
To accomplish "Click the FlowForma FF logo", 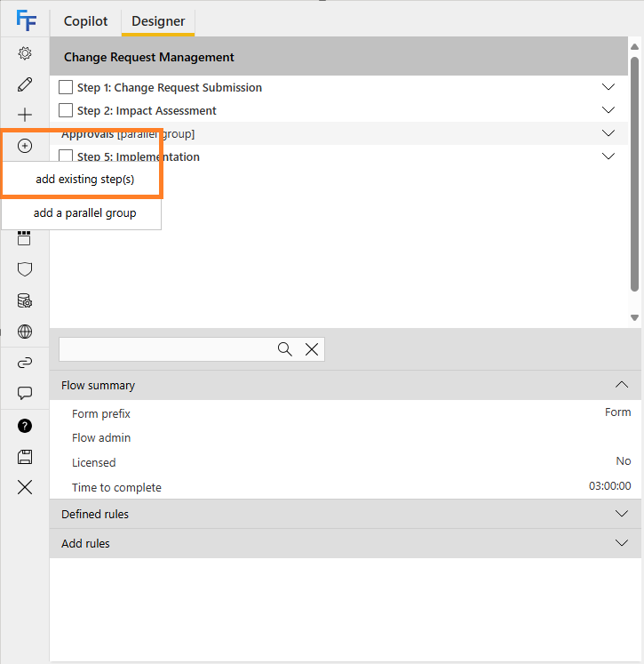I will pyautogui.click(x=26, y=20).
